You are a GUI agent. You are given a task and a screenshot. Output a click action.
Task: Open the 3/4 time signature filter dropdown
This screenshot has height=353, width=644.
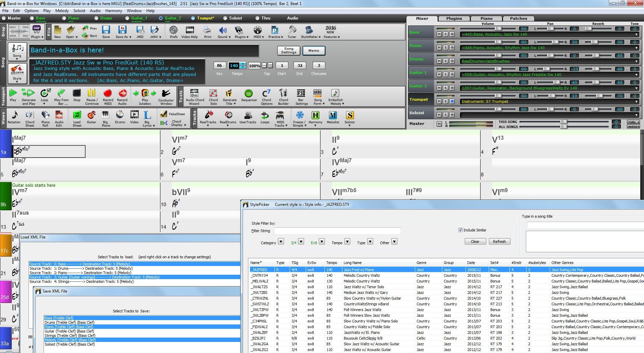tap(301, 241)
